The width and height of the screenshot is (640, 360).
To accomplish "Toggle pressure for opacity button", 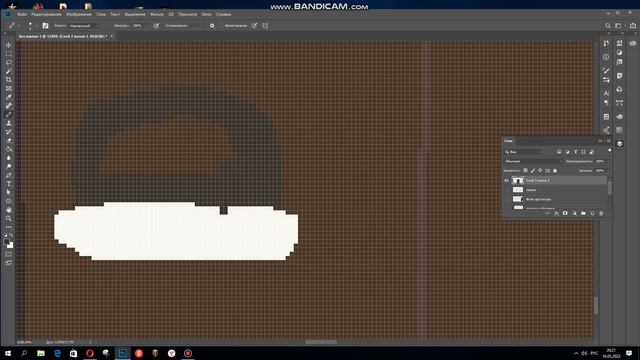I will click(156, 26).
